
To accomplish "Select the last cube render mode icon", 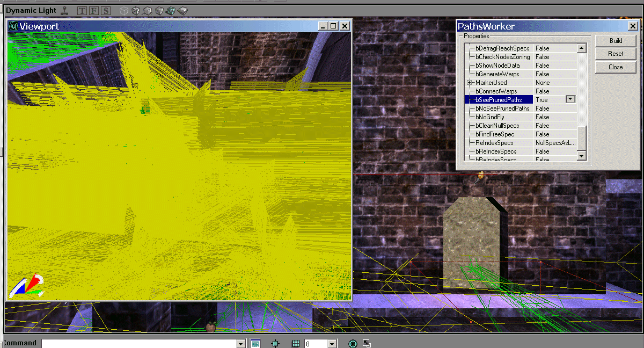I will [x=183, y=10].
